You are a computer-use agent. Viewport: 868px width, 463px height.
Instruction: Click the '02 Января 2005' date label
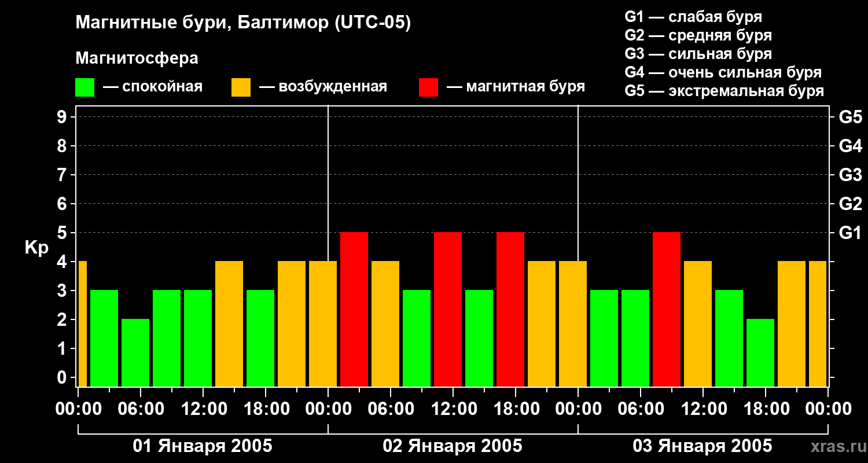[x=453, y=446]
